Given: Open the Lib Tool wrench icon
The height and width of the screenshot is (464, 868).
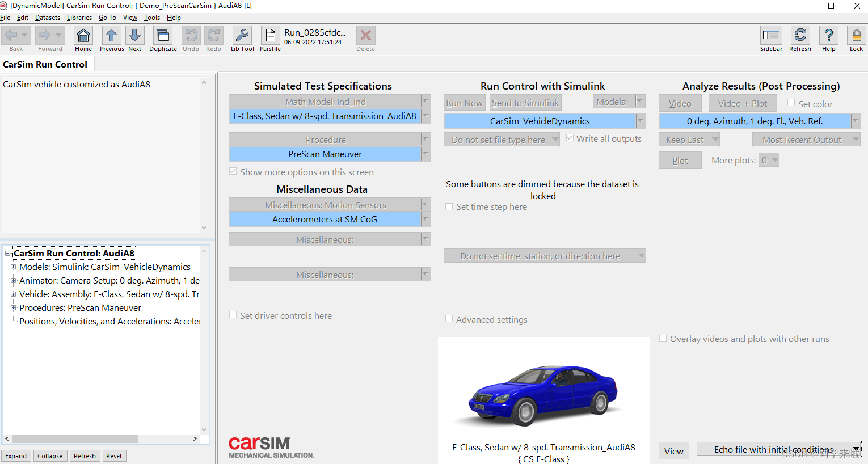Looking at the screenshot, I should tap(242, 36).
